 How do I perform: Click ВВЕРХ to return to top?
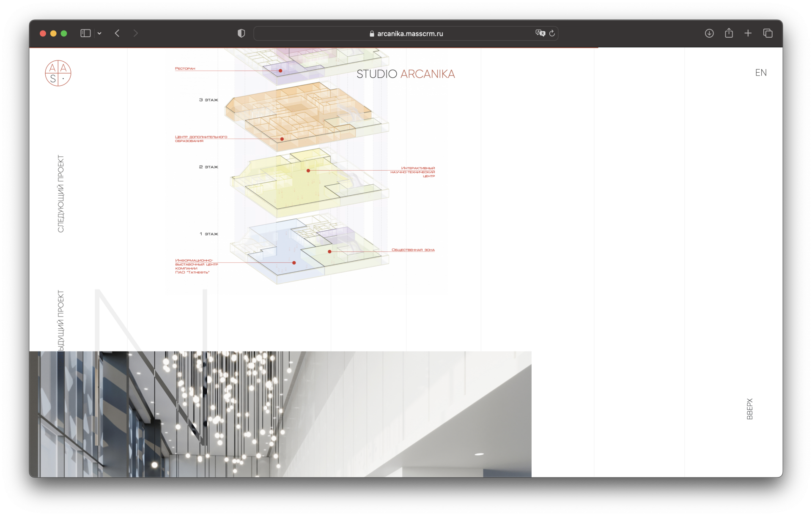point(750,409)
